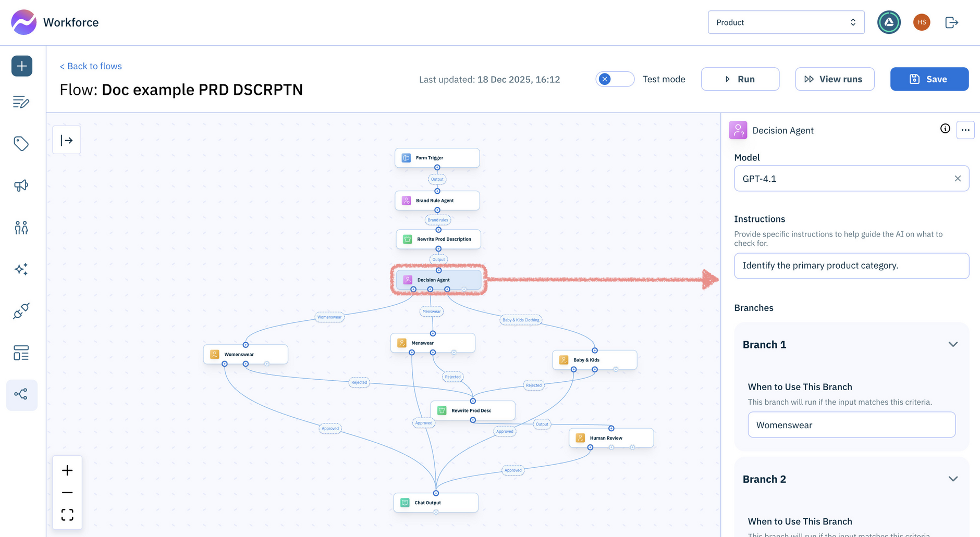Click the View runs button

point(834,79)
